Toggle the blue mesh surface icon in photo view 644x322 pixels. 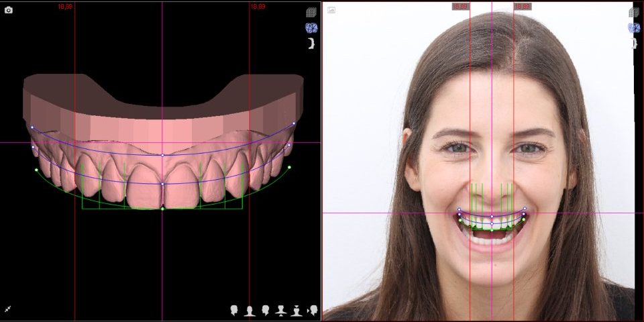[x=634, y=28]
